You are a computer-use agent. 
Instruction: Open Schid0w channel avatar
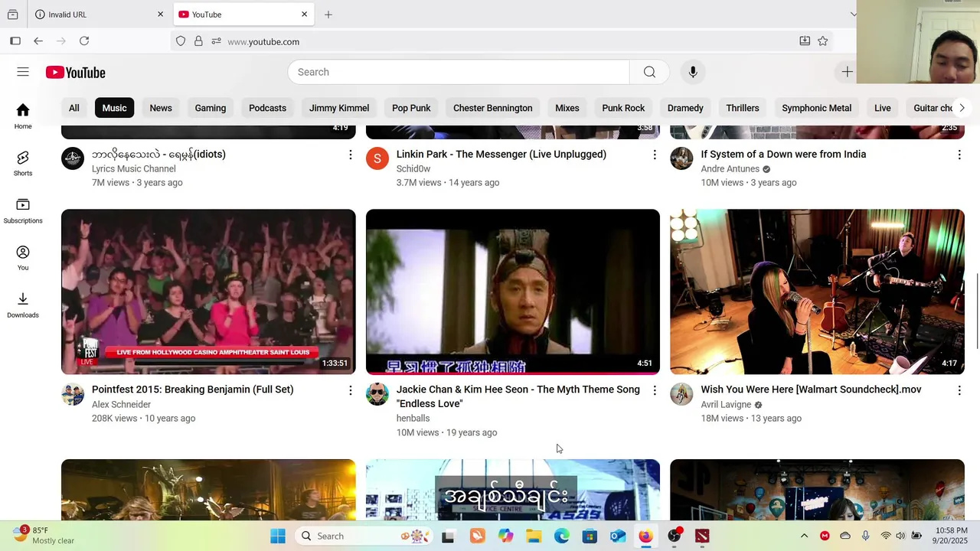pyautogui.click(x=377, y=158)
